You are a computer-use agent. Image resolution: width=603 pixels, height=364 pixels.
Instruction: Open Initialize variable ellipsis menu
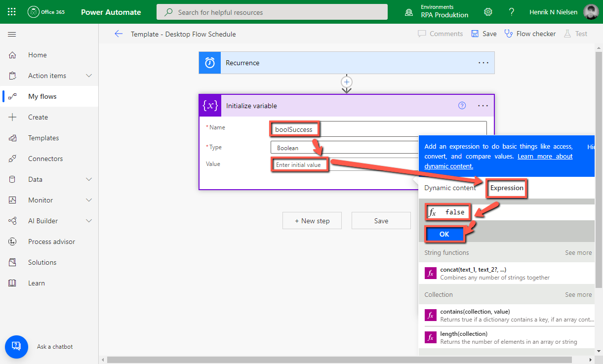483,106
